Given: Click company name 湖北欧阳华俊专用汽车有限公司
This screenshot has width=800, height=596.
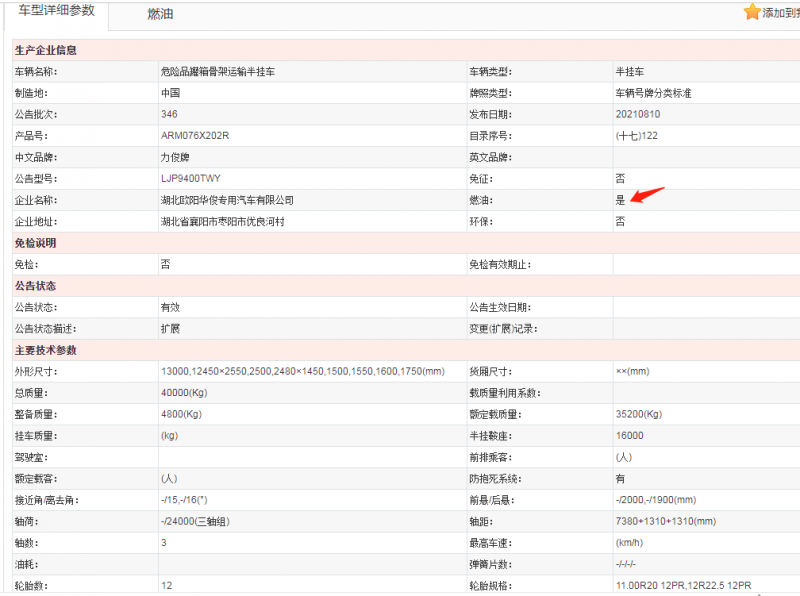Looking at the screenshot, I should click(227, 200).
